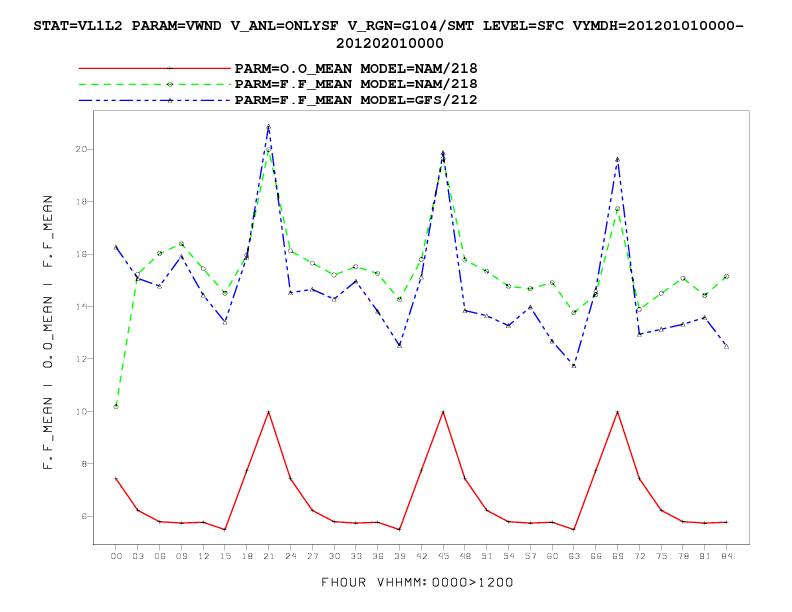The height and width of the screenshot is (612, 792).
Task: Click y-axis tick label 14
Action: [x=81, y=307]
